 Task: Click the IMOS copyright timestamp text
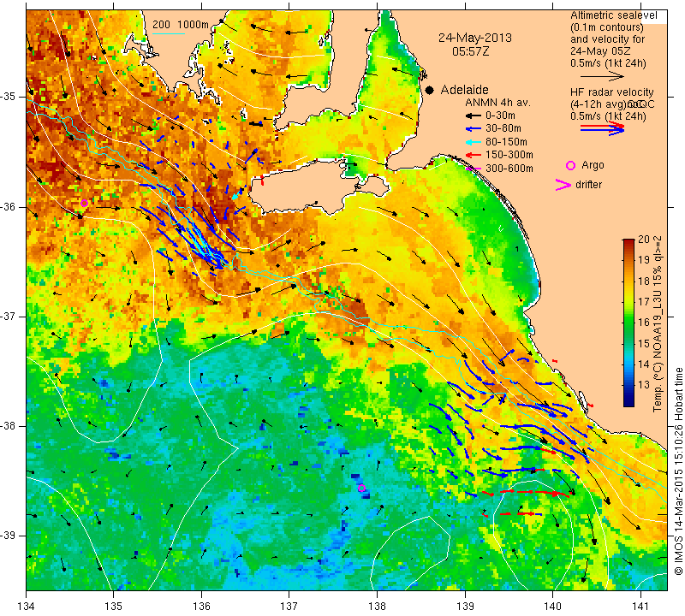tap(678, 471)
